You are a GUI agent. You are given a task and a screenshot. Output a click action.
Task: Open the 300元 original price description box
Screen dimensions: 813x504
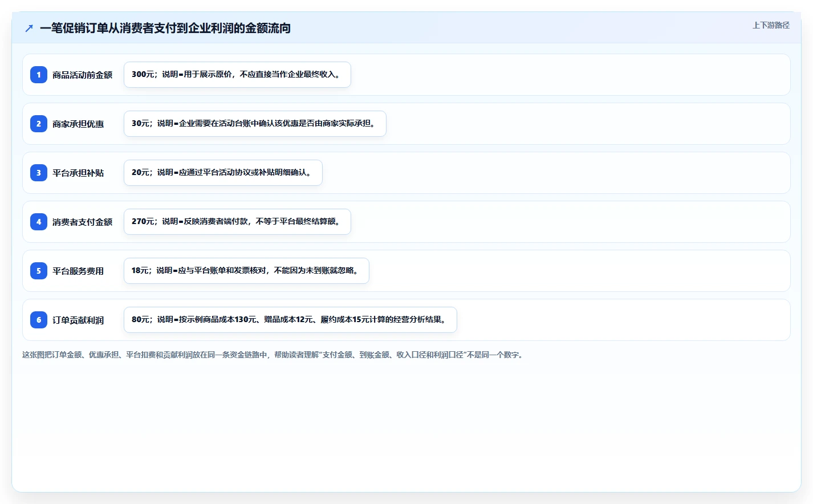[x=237, y=75]
